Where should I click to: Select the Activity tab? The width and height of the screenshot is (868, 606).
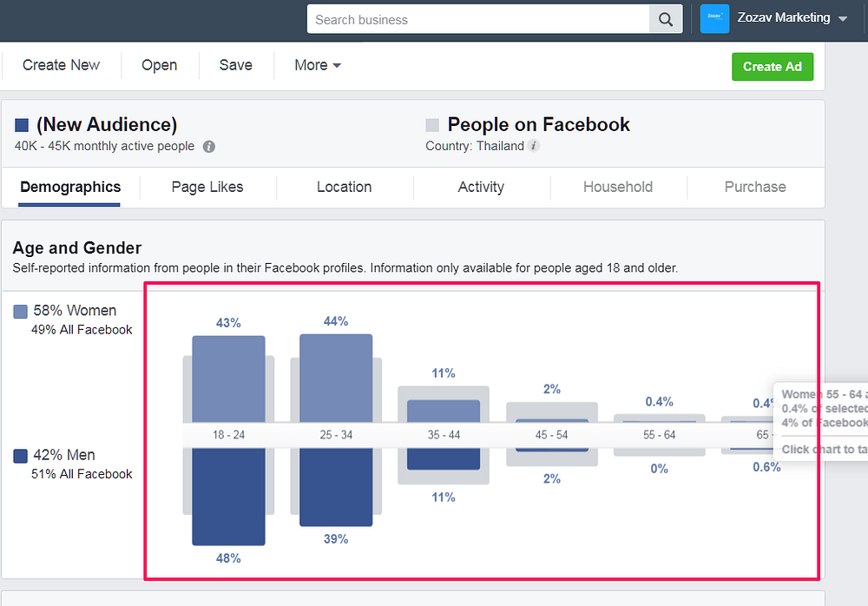(x=481, y=188)
